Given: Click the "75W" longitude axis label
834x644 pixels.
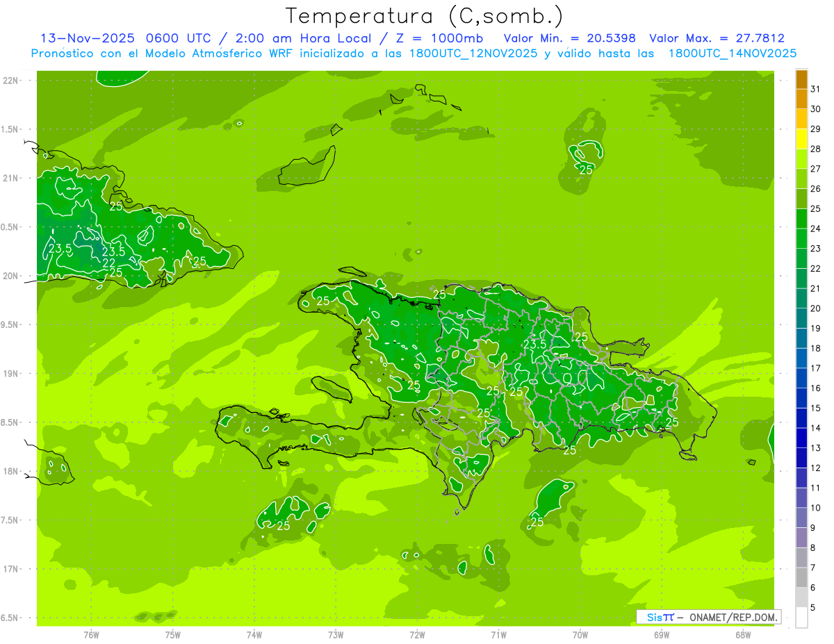Looking at the screenshot, I should pyautogui.click(x=173, y=634).
